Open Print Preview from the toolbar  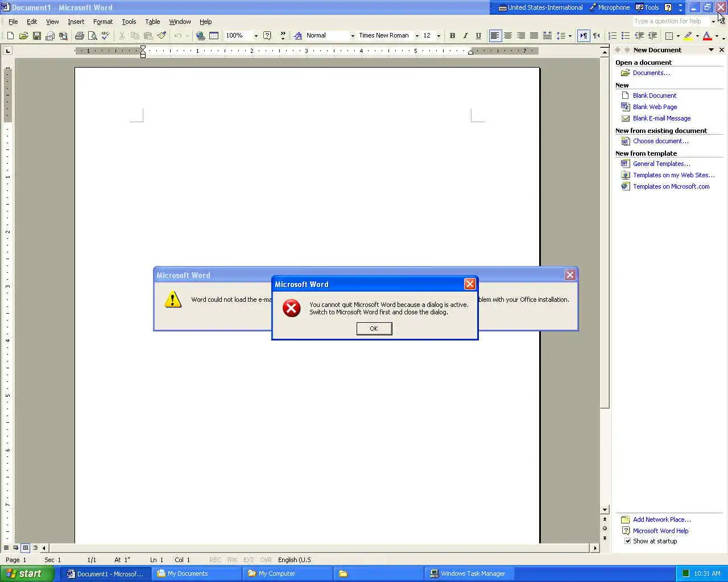pos(93,36)
